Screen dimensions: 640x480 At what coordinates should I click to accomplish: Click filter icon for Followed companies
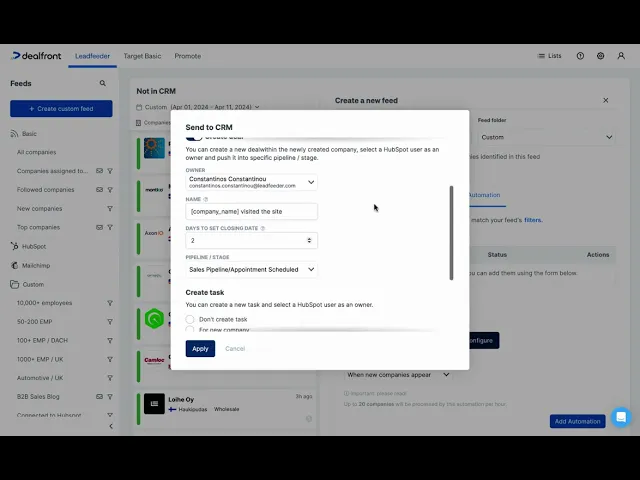110,190
